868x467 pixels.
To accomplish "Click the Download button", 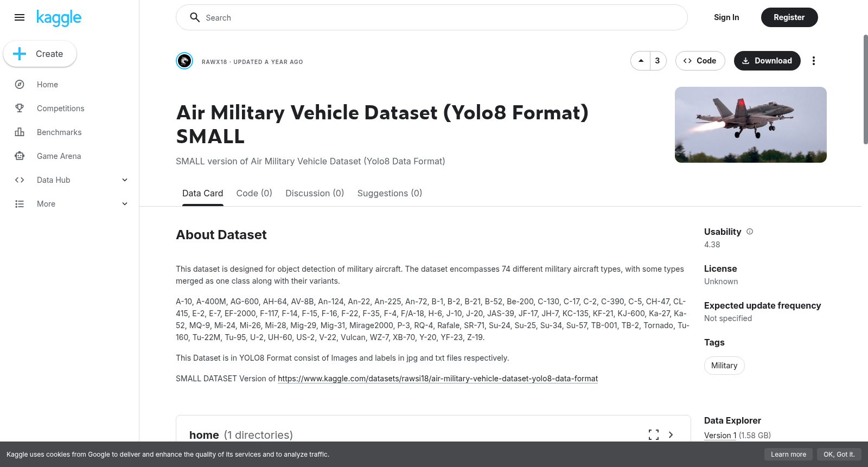I will 767,61.
